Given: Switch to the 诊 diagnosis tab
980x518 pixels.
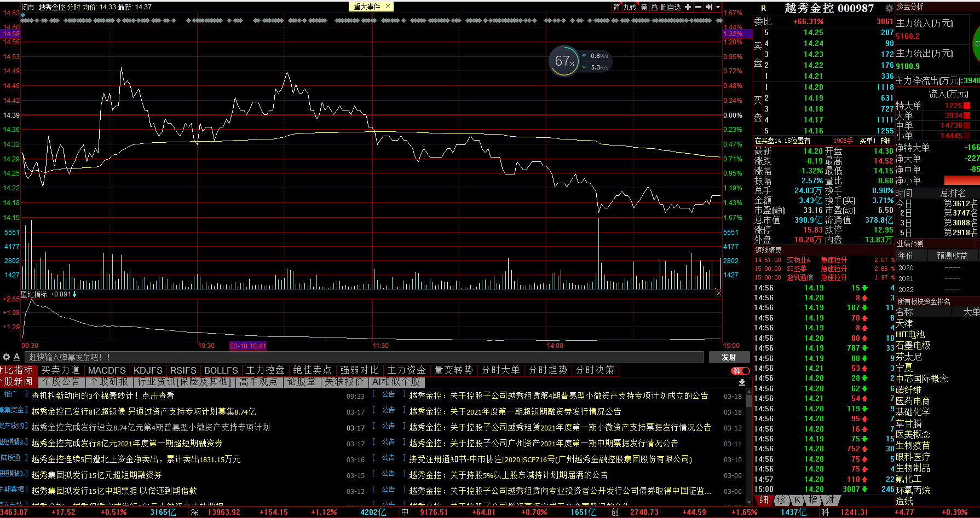Looking at the screenshot, I should click(x=782, y=500).
